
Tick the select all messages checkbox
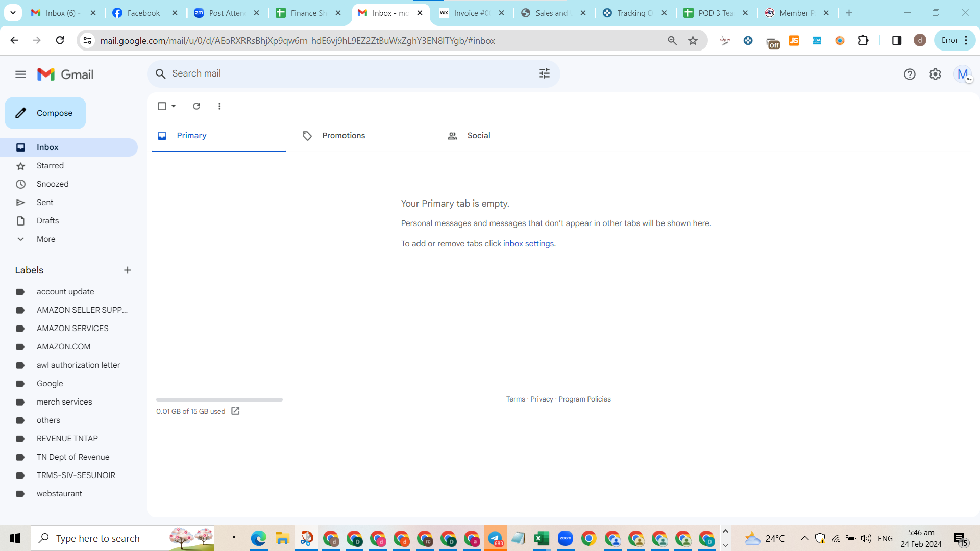[162, 106]
